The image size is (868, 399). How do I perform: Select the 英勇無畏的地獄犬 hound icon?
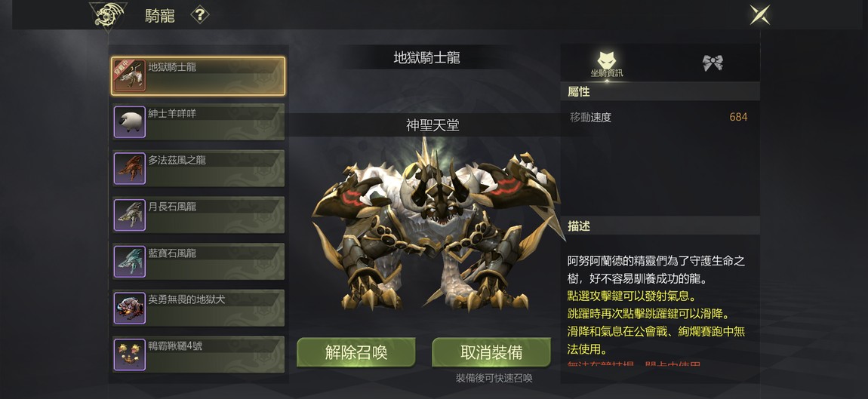(x=130, y=308)
